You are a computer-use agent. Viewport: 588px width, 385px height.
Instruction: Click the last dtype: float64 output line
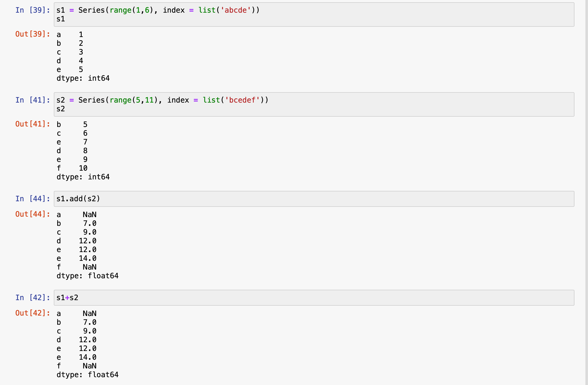[x=87, y=375]
